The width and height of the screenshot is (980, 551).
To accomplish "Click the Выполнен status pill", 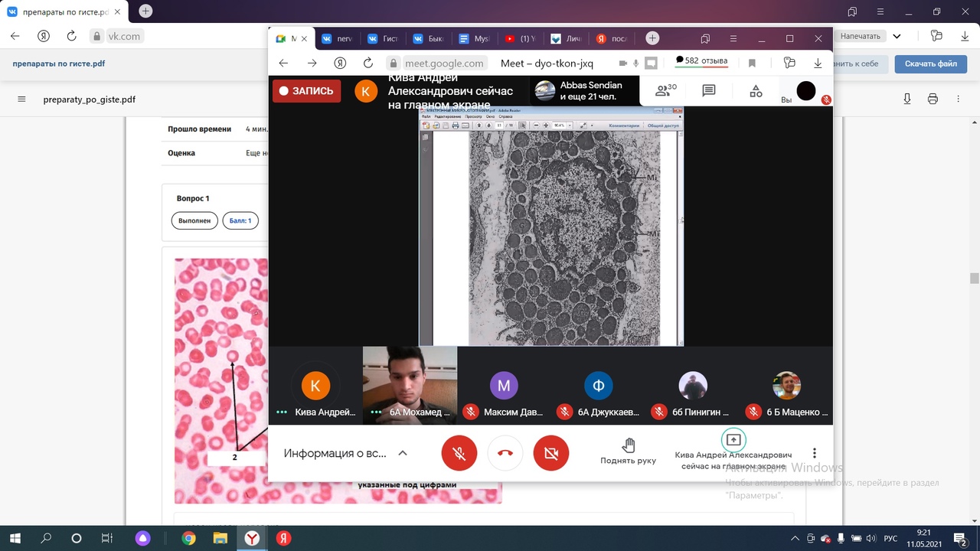I will tap(194, 220).
